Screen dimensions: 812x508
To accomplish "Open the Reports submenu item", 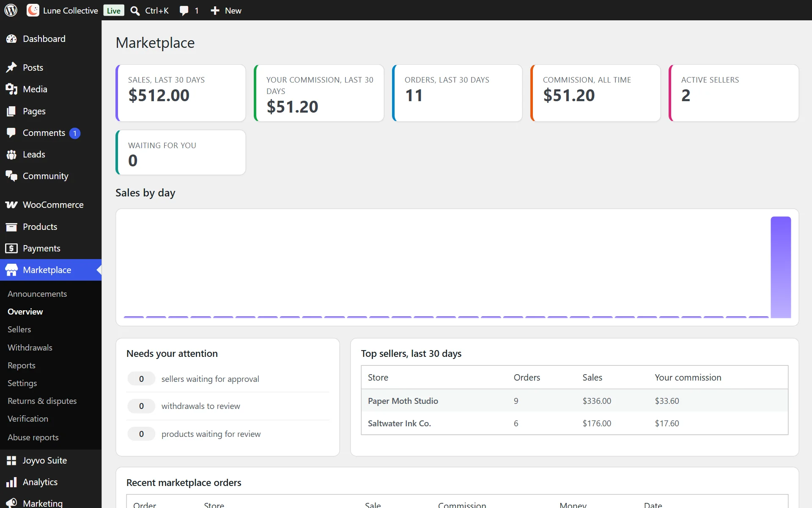I will tap(22, 365).
